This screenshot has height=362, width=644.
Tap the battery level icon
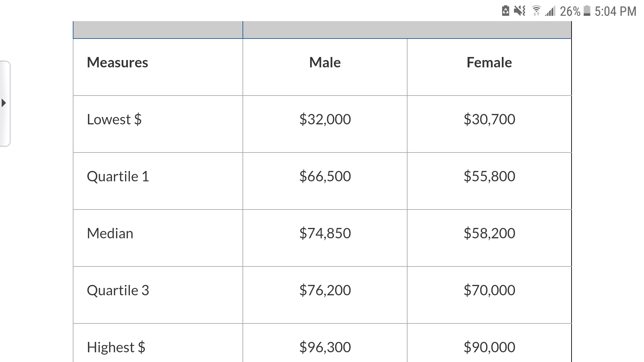pyautogui.click(x=587, y=11)
